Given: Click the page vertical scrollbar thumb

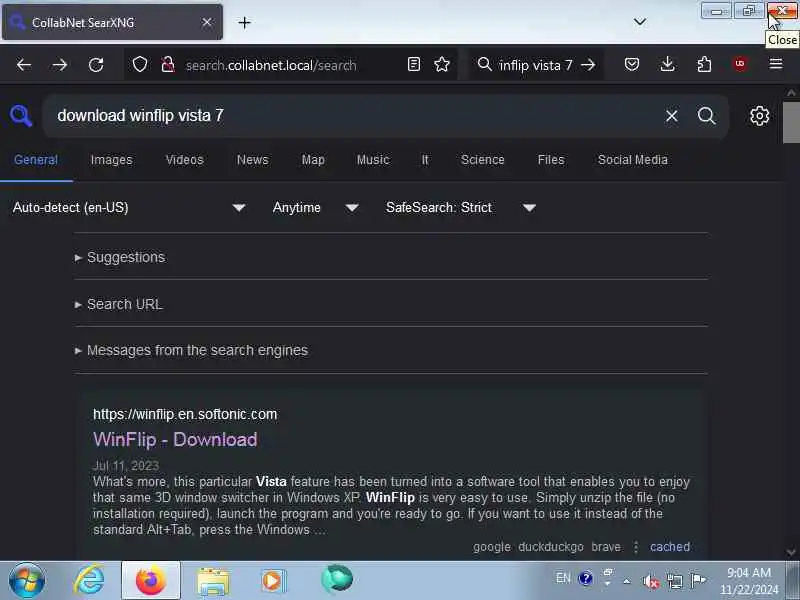Looking at the screenshot, I should point(791,122).
